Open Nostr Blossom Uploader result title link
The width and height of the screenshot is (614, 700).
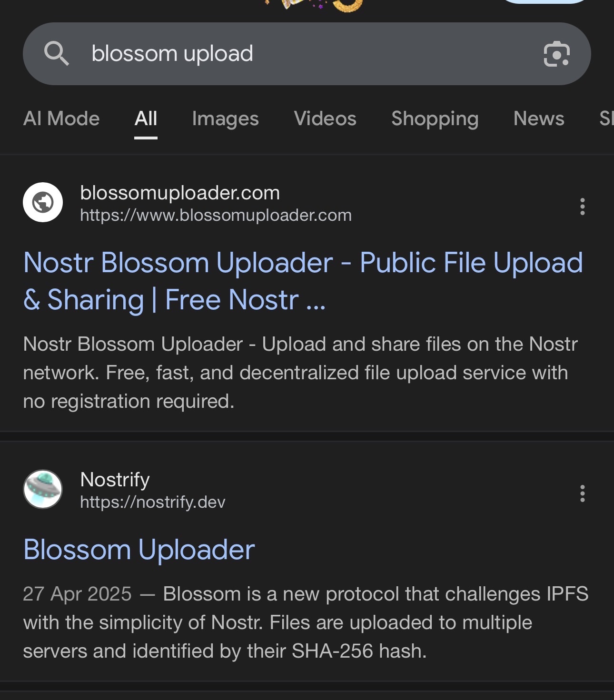pyautogui.click(x=303, y=281)
